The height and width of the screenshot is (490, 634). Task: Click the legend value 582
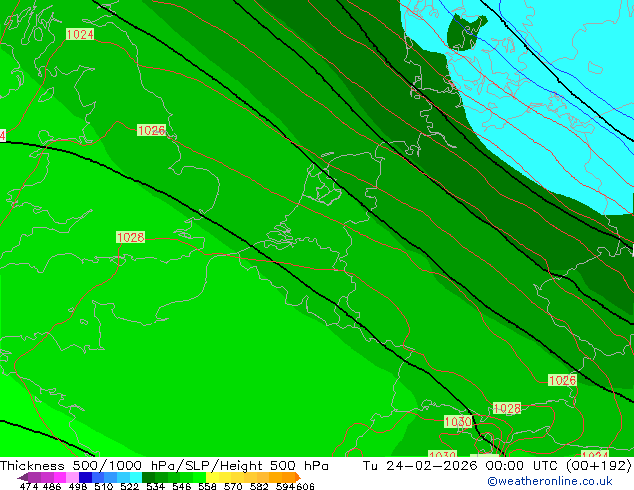pos(259,486)
